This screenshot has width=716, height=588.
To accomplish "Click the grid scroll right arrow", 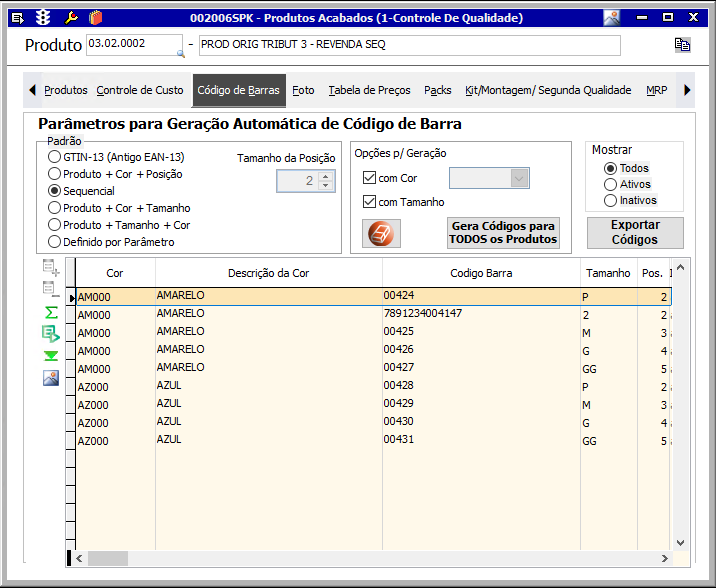I will coord(664,558).
